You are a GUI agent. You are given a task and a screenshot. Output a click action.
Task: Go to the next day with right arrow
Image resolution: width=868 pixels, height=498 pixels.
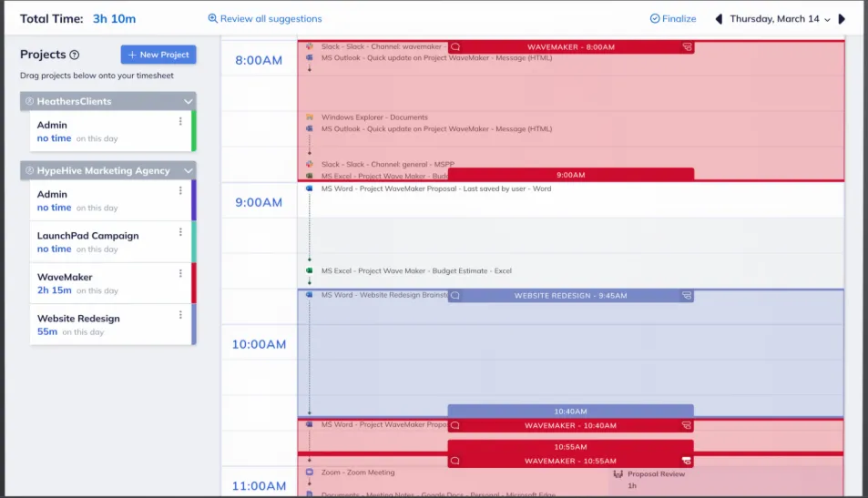coord(842,19)
